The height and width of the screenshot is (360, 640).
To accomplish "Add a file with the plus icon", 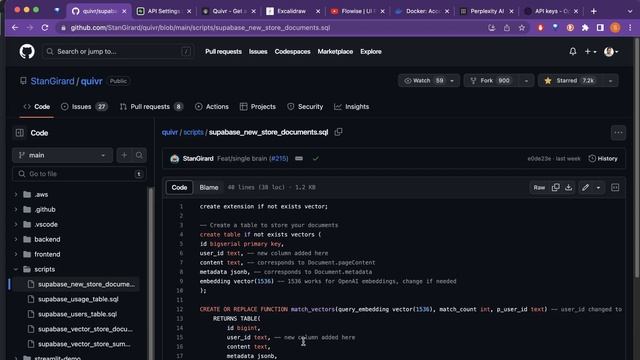I will click(x=124, y=155).
